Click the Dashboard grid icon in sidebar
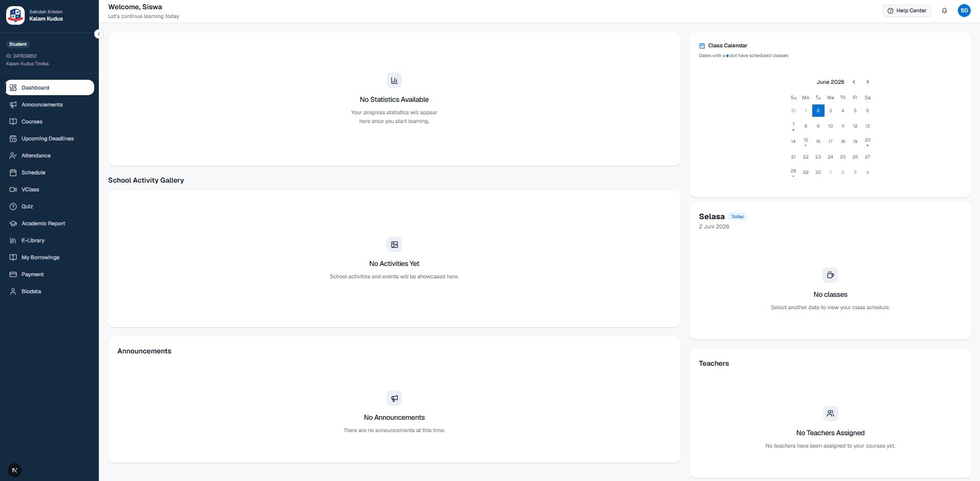Viewport: 980px width, 481px height. 13,87
